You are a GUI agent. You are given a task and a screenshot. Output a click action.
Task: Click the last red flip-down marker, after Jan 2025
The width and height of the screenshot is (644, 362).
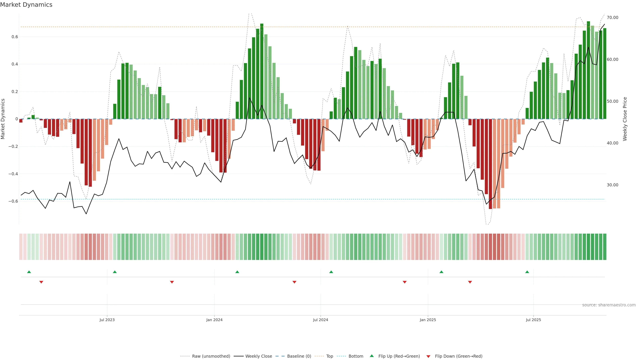pyautogui.click(x=470, y=282)
